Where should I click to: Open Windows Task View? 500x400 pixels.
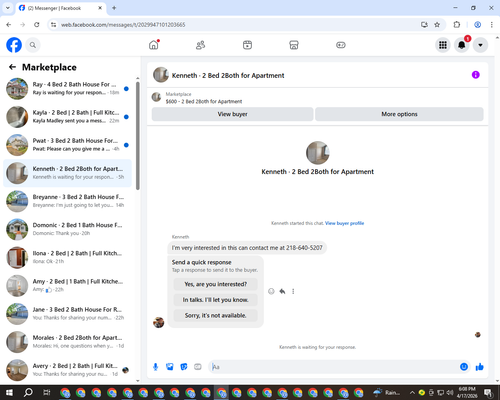point(47,392)
